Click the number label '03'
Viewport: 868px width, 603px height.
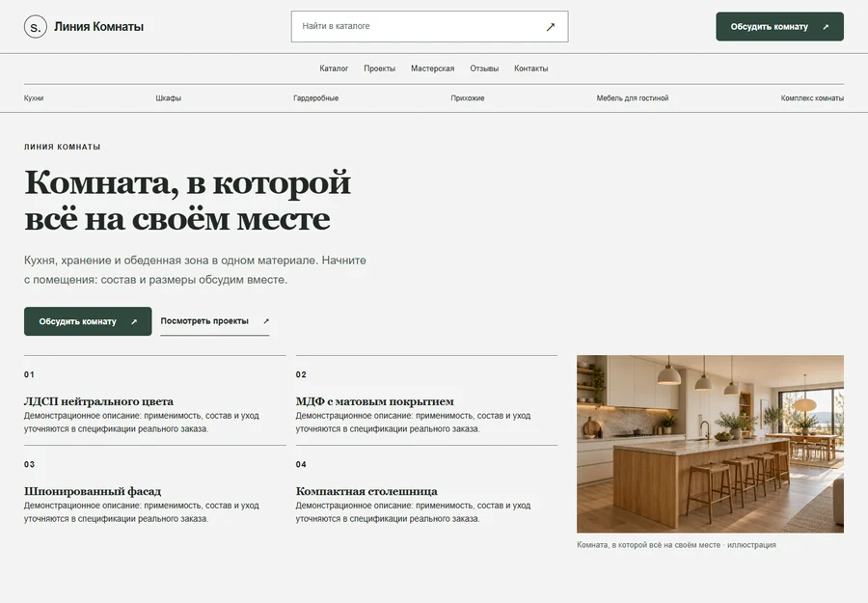29,465
